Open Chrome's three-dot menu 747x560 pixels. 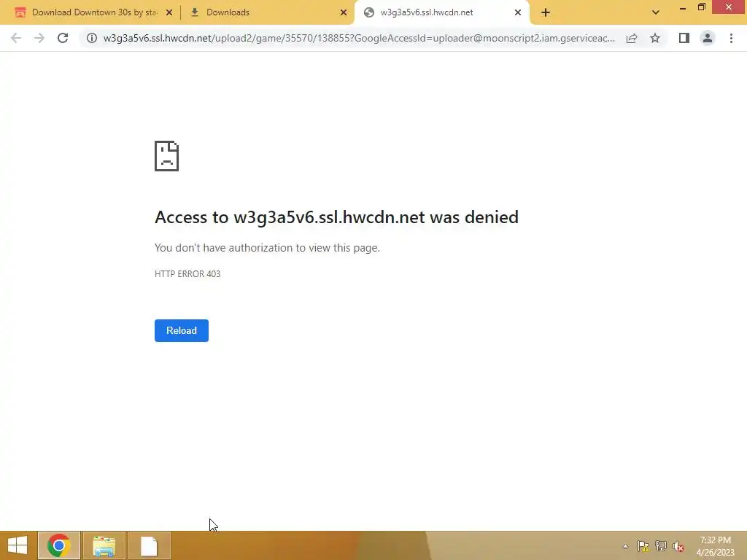pos(731,38)
